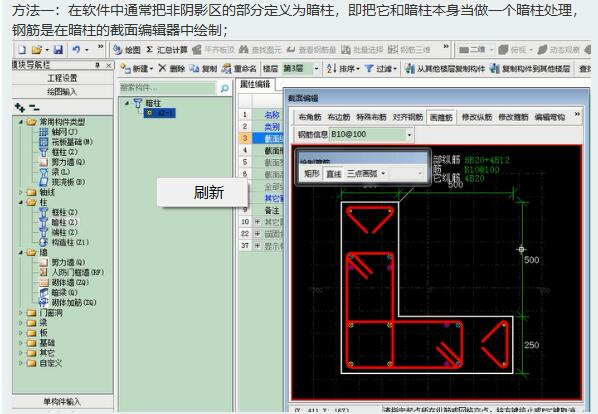The image size is (598, 414).
Task: Open file with the folder icon
Action: [x=37, y=50]
